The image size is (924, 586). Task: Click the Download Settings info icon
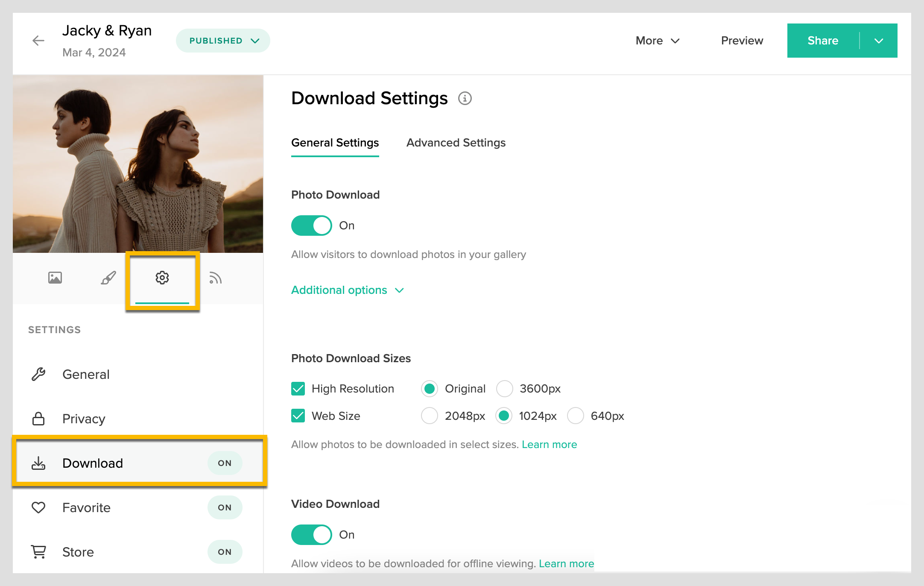pyautogui.click(x=465, y=99)
